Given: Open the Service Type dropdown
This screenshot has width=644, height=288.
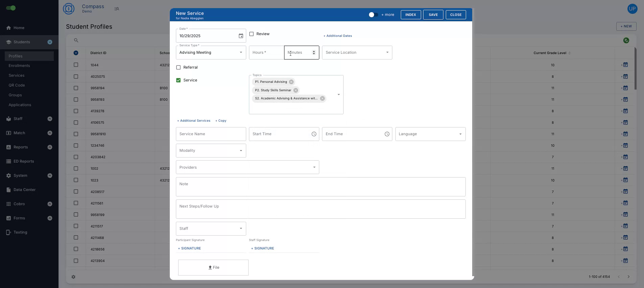Looking at the screenshot, I should click(211, 53).
